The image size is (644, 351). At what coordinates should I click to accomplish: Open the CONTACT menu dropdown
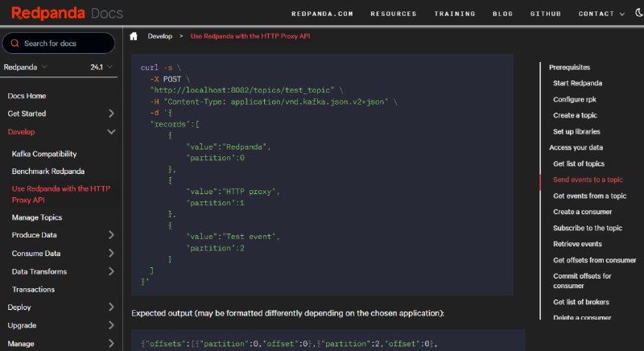coord(601,14)
